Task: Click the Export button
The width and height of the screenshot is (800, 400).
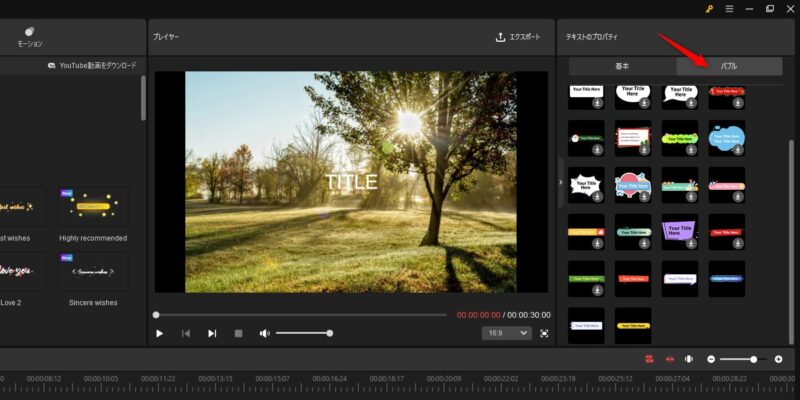Action: click(518, 37)
